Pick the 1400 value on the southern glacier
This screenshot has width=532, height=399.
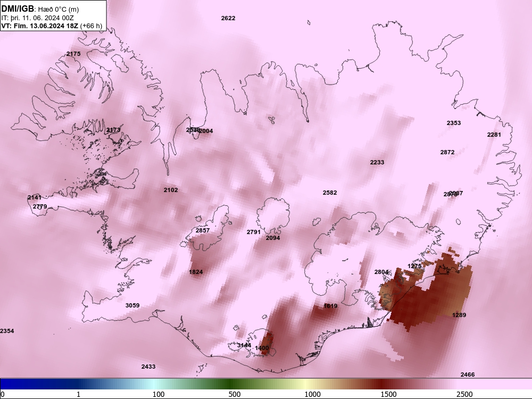262,348
